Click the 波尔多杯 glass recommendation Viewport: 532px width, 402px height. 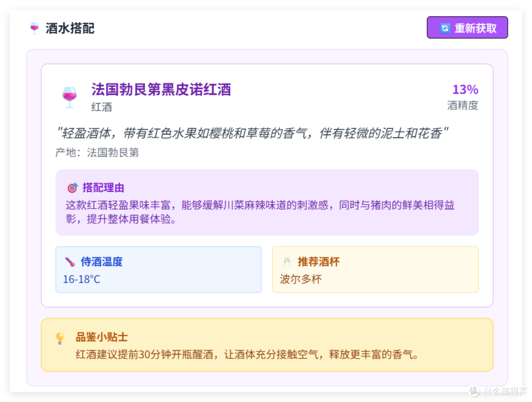click(300, 279)
